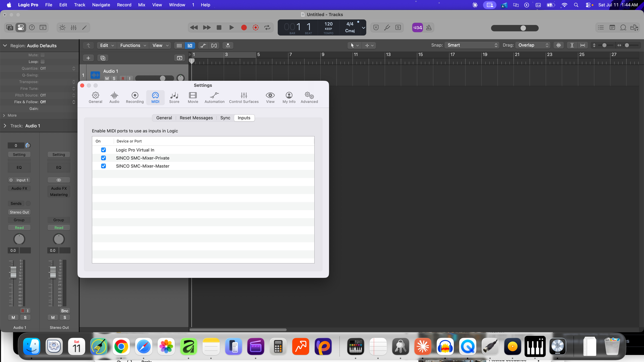Viewport: 644px width, 362px height.
Task: Switch to the Sync tab
Action: tap(225, 118)
